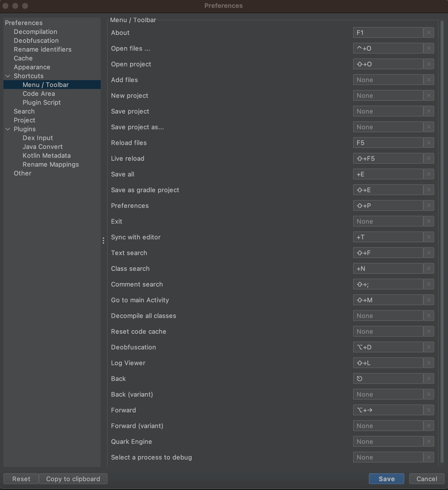Clear the Reload files shortcut
This screenshot has width=448, height=490.
(x=429, y=143)
